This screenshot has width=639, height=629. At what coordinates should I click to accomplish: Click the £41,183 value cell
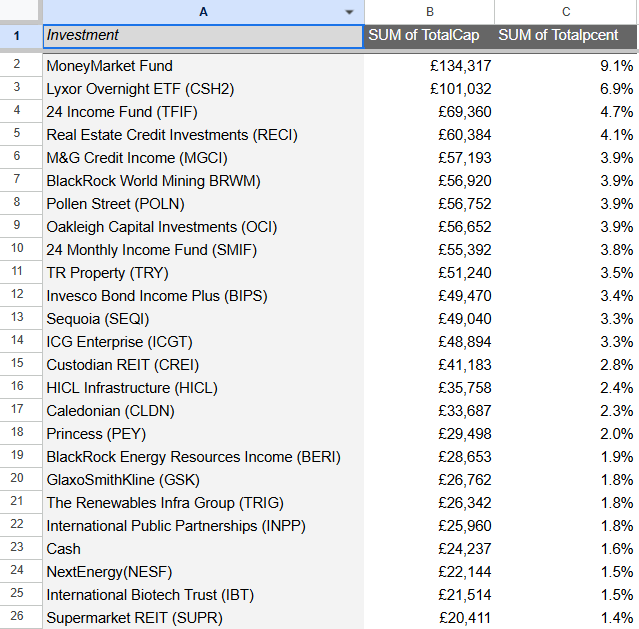coord(429,364)
